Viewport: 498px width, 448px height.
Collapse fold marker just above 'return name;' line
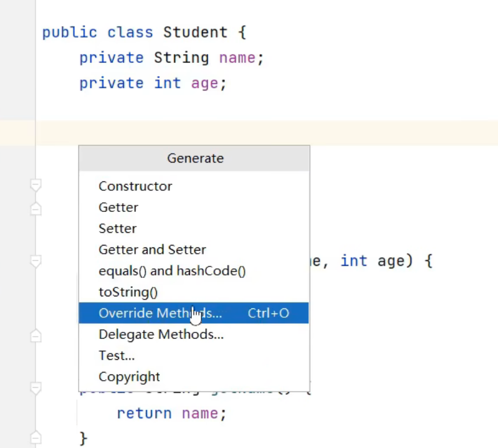(36, 388)
